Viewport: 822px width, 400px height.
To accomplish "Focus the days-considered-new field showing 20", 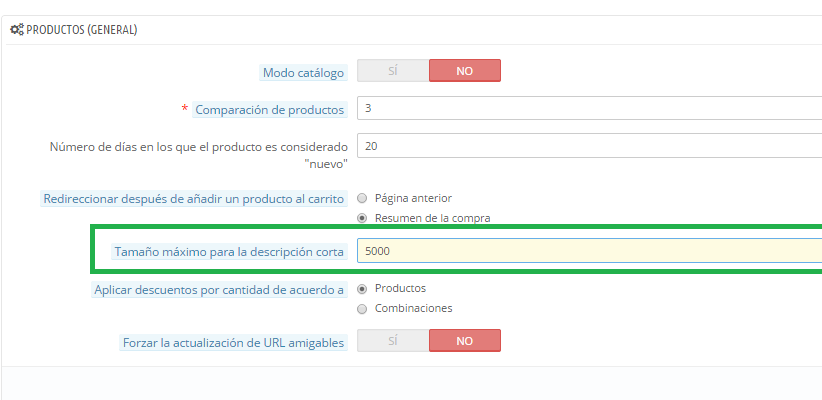I will point(590,146).
